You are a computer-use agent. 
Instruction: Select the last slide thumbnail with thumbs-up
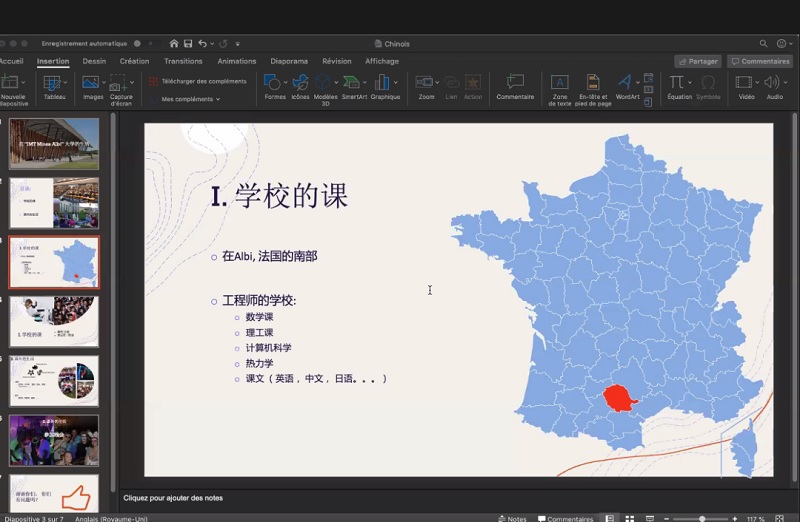point(54,494)
